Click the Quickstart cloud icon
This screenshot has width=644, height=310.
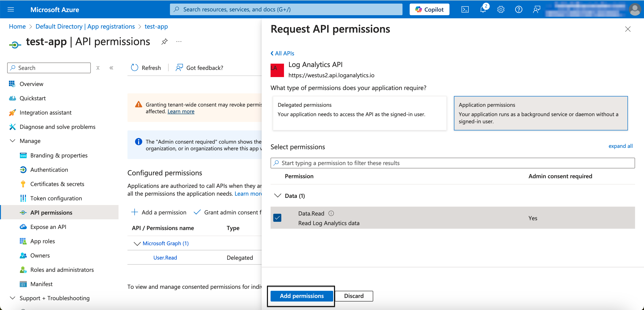[13, 98]
